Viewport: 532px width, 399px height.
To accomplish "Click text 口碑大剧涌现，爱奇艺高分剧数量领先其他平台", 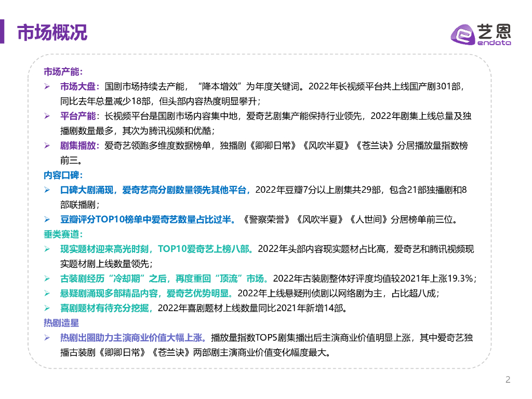I will tap(153, 190).
